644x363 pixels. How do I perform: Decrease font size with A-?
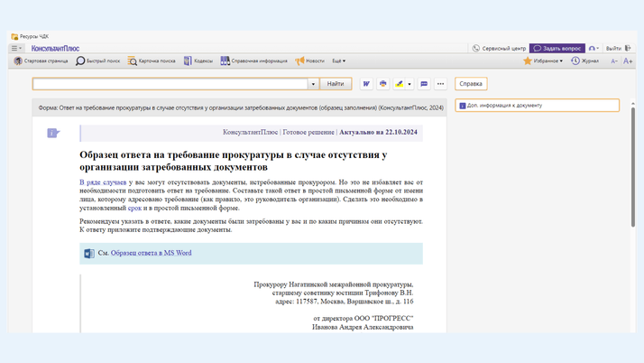pyautogui.click(x=614, y=61)
